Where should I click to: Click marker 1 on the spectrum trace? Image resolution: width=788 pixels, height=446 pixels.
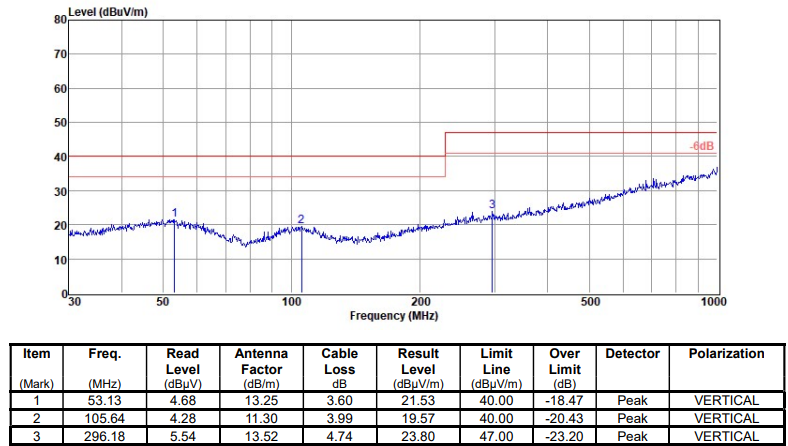(x=175, y=212)
